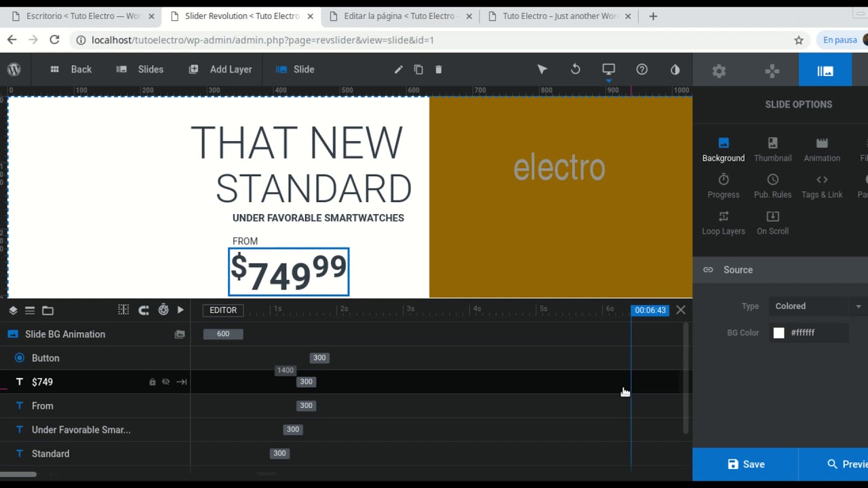The image size is (868, 488).
Task: Duplicate with the copy icon
Action: pos(418,69)
